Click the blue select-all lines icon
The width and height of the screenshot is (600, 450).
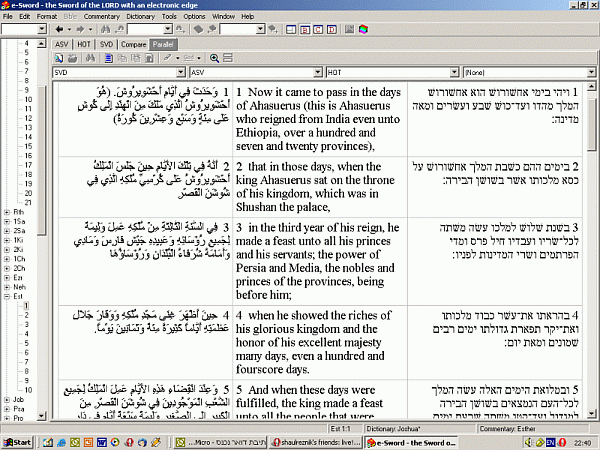coord(109,58)
